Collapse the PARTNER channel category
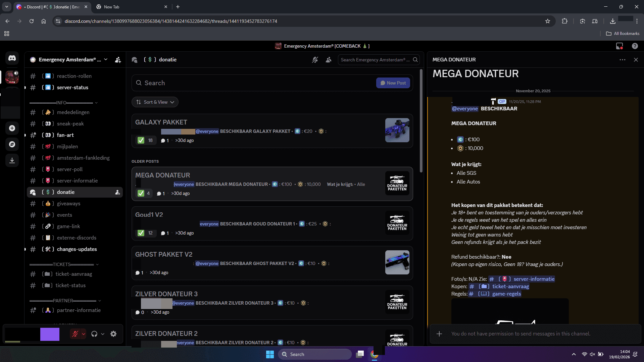The height and width of the screenshot is (362, 644). click(64, 301)
